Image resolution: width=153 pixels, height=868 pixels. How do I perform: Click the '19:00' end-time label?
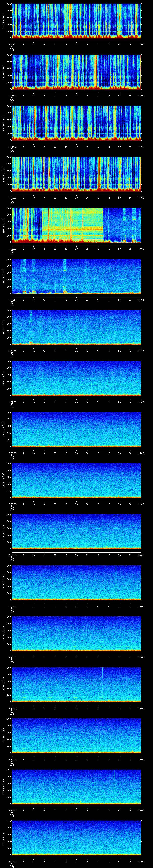pyautogui.click(x=141, y=248)
